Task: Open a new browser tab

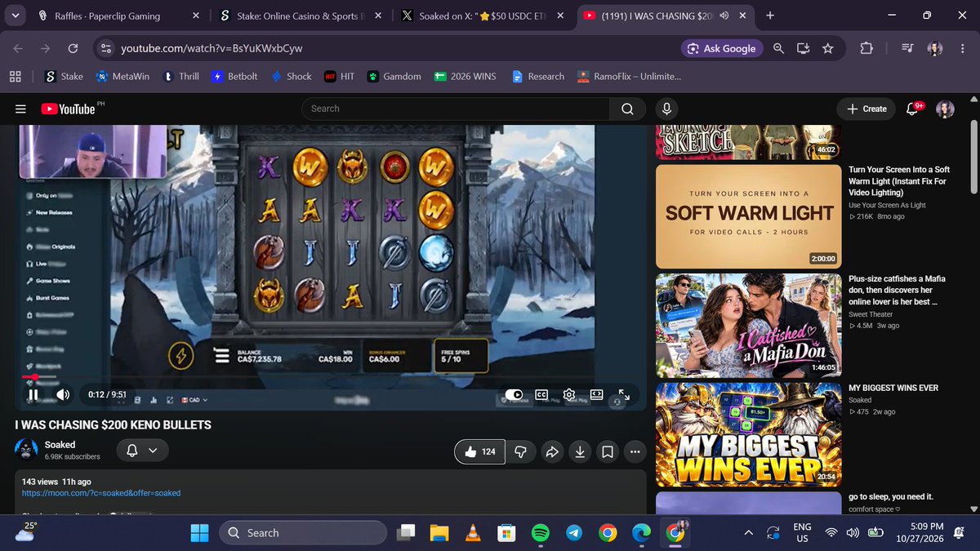Action: [x=770, y=16]
